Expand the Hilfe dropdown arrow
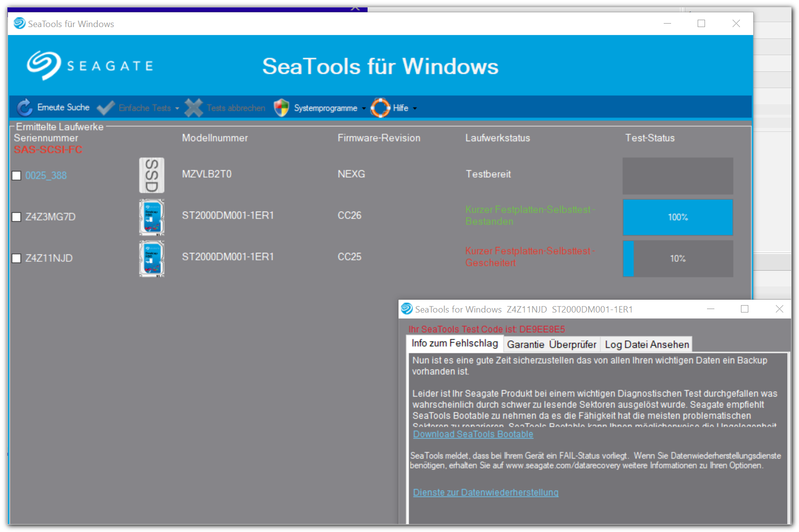This screenshot has width=799, height=532. (x=415, y=108)
